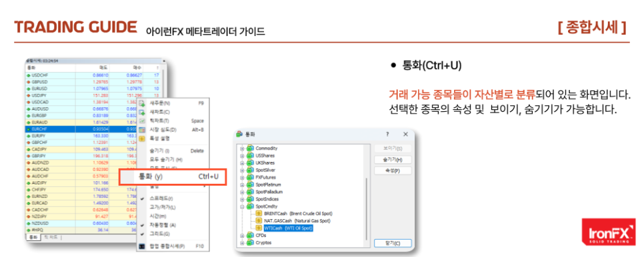Click the SpotSilver folder icon

(x=250, y=170)
